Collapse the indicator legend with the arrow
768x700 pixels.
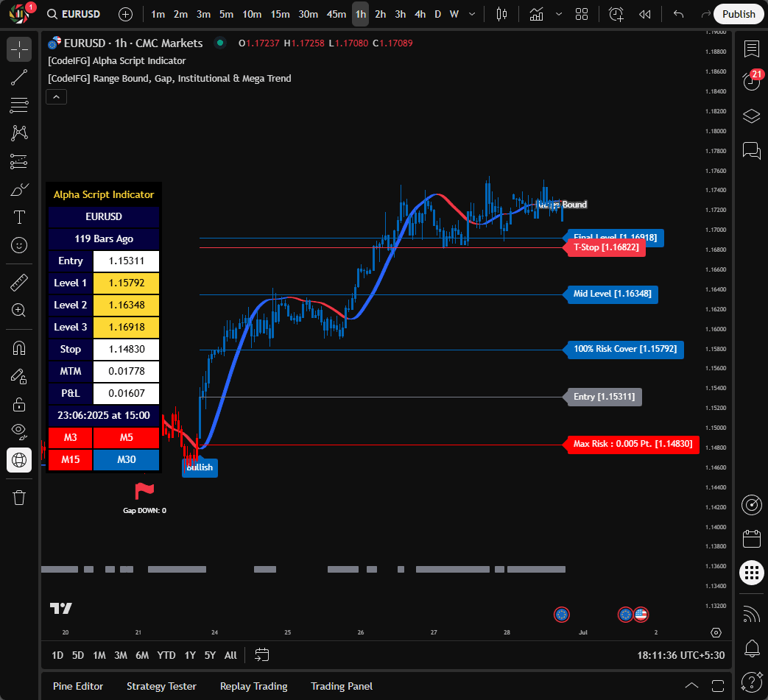(56, 96)
